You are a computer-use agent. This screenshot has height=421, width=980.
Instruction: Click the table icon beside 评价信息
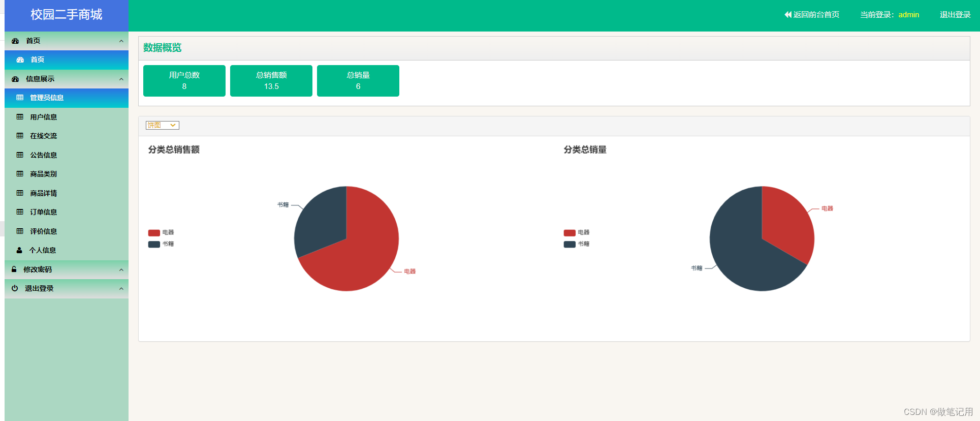click(20, 231)
